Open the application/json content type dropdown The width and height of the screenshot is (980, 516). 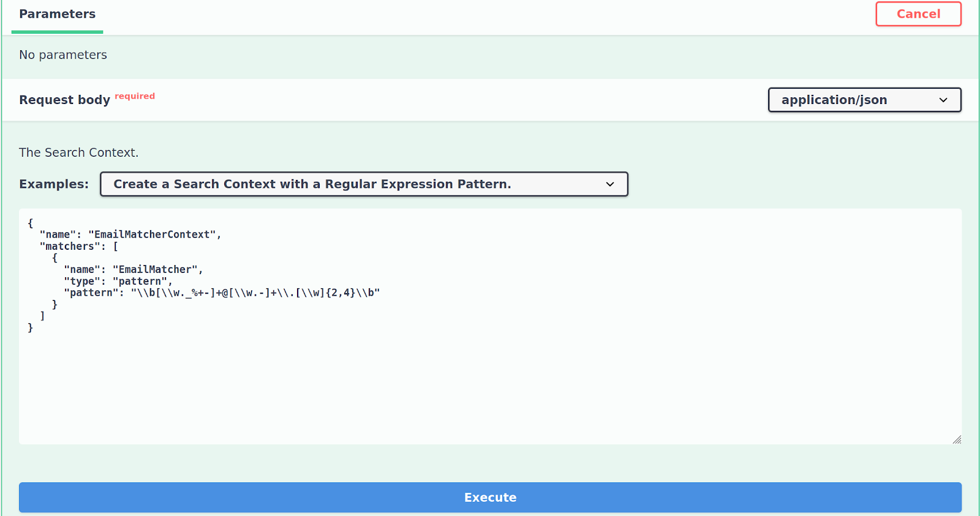[x=864, y=100]
